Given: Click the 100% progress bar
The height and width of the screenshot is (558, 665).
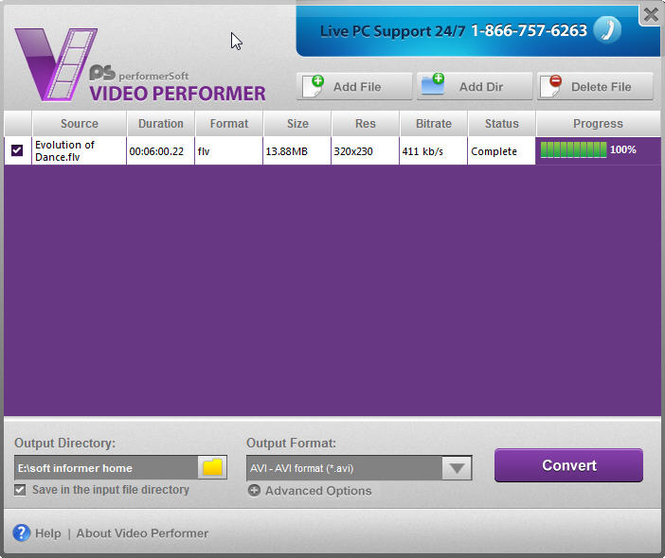Looking at the screenshot, I should tap(574, 150).
